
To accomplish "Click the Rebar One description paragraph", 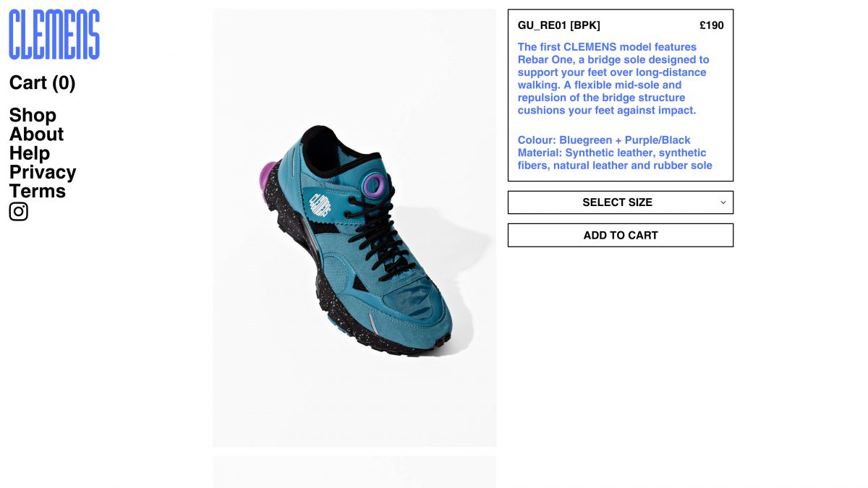I will (613, 79).
